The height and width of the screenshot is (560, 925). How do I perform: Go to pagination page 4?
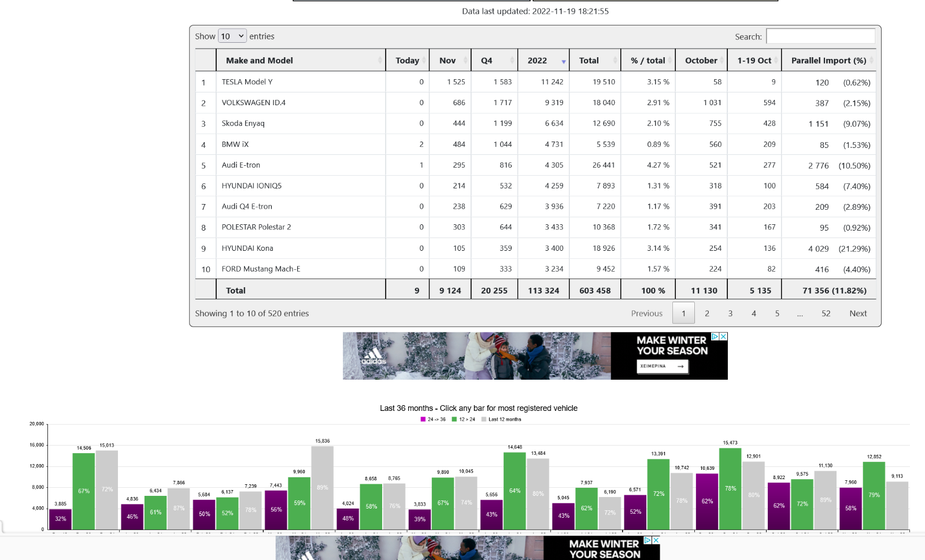click(754, 313)
